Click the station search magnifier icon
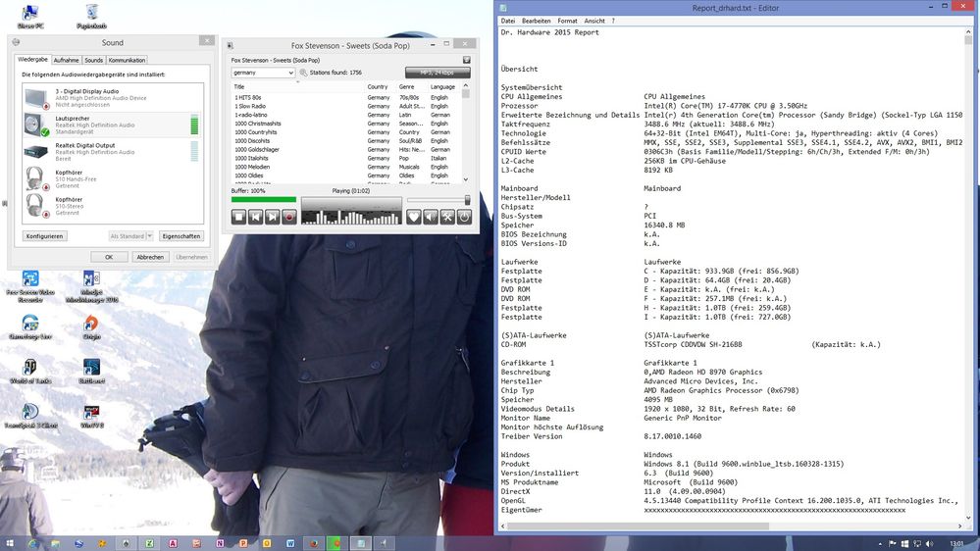 [x=303, y=73]
